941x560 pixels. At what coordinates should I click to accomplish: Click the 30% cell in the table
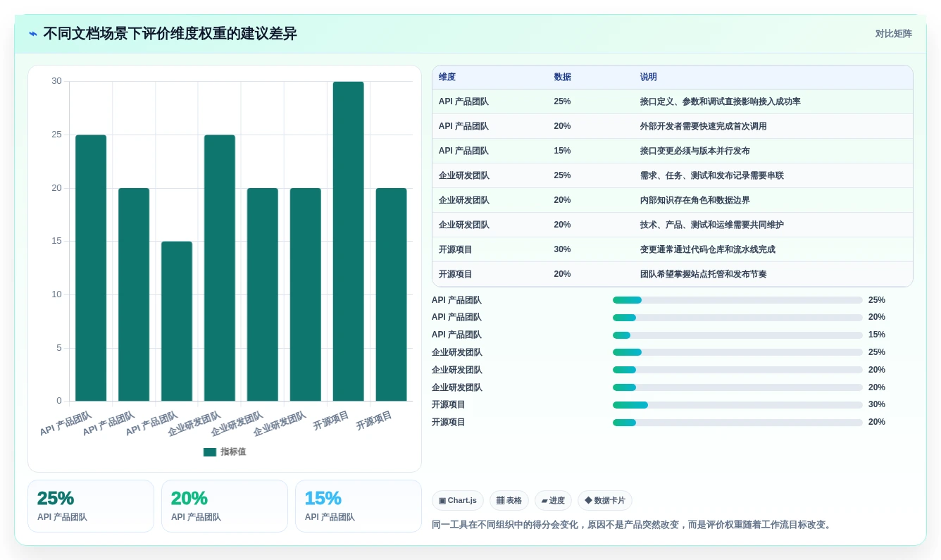click(x=563, y=250)
